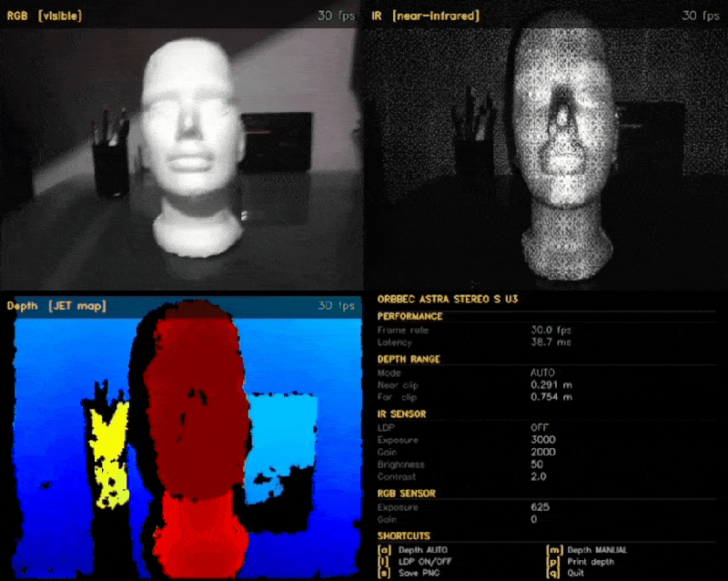The width and height of the screenshot is (728, 581).
Task: Click the Contrast value 2.0
Action: click(539, 476)
